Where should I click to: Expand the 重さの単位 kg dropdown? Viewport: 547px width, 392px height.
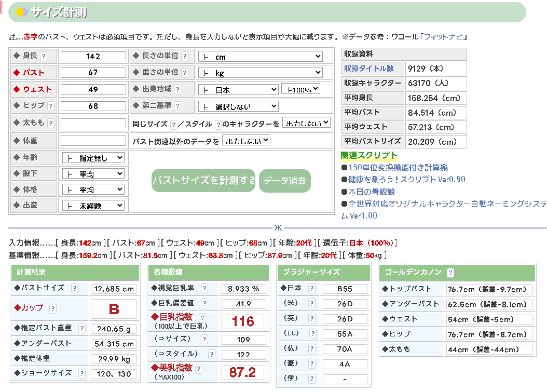point(261,73)
